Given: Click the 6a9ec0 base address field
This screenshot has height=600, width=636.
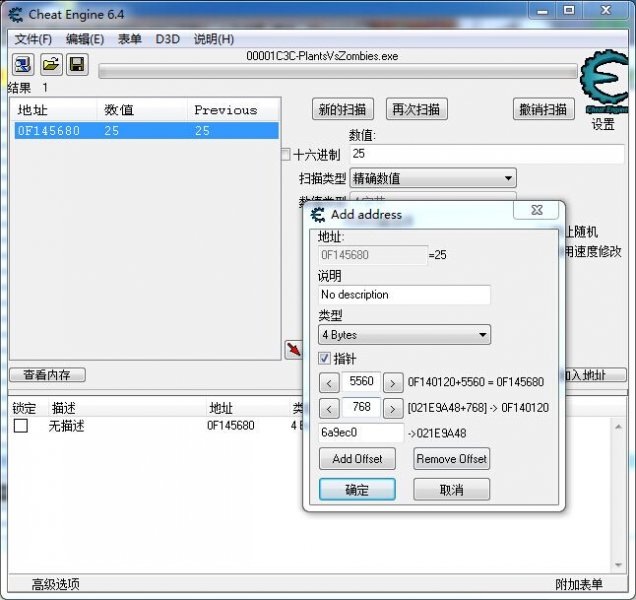Looking at the screenshot, I should [x=361, y=433].
